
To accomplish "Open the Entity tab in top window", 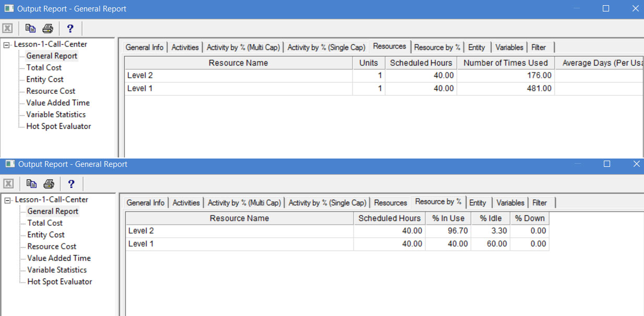I will tap(477, 47).
